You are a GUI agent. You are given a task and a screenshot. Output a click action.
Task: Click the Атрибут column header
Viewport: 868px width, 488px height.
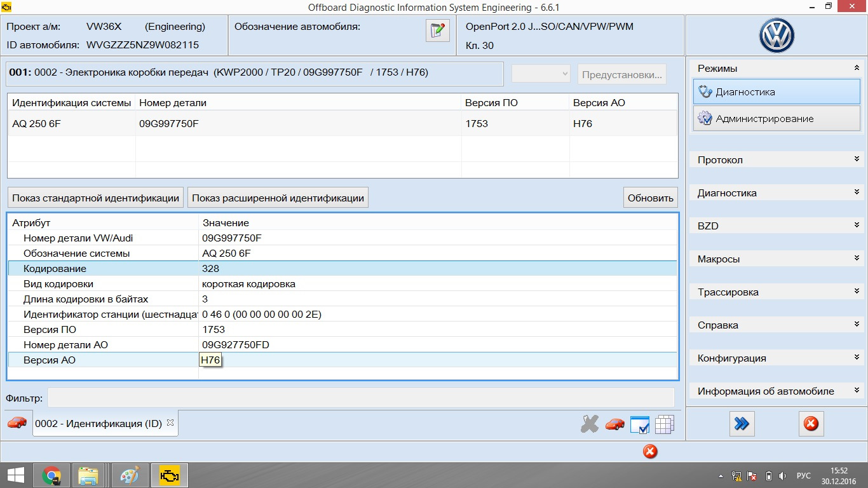click(x=104, y=223)
